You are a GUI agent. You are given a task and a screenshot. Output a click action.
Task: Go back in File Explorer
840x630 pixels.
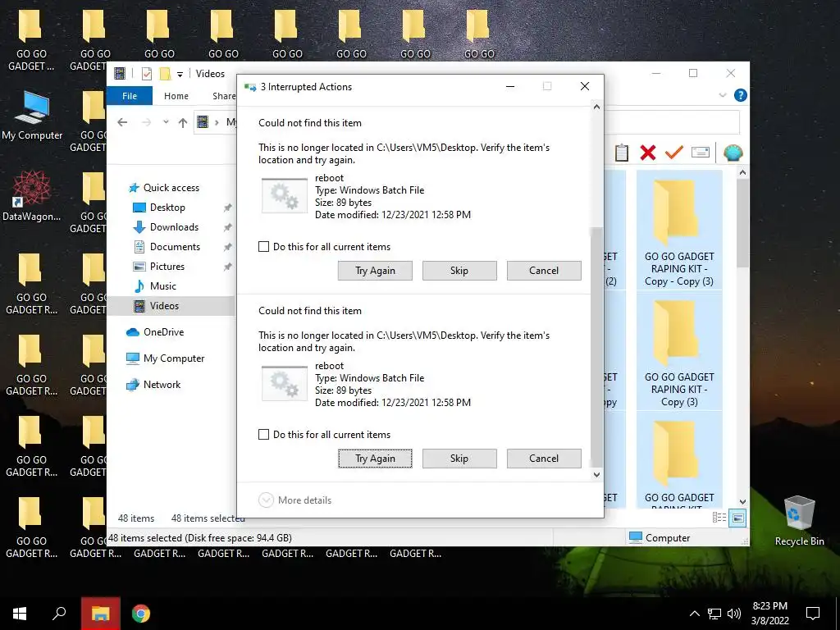tap(123, 123)
